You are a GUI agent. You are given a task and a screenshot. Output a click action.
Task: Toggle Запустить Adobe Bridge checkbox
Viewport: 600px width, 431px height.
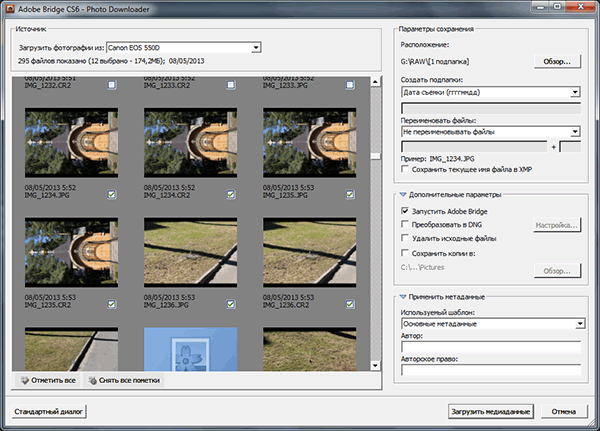405,211
